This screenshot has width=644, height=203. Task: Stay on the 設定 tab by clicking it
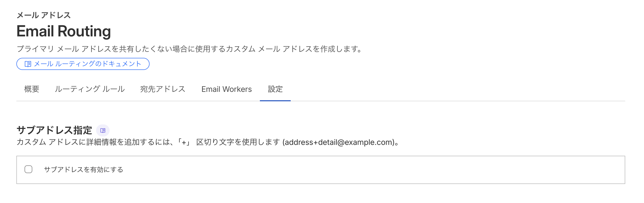[x=275, y=89]
